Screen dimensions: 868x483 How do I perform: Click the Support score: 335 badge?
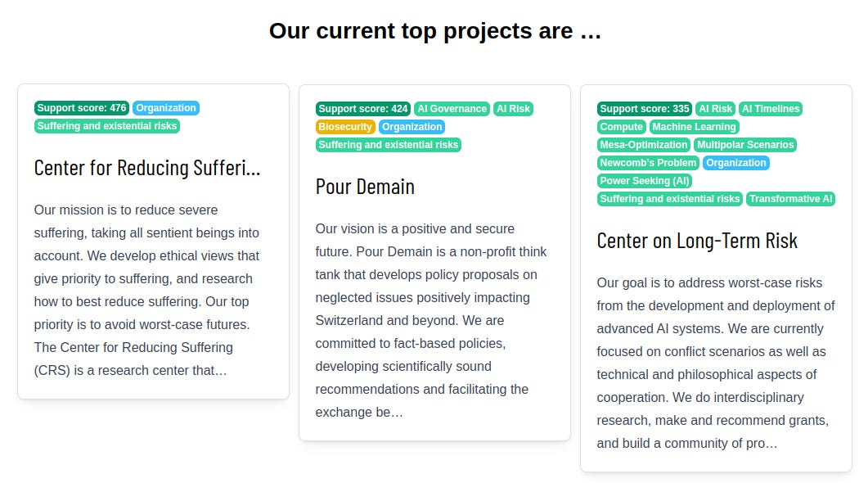(645, 108)
